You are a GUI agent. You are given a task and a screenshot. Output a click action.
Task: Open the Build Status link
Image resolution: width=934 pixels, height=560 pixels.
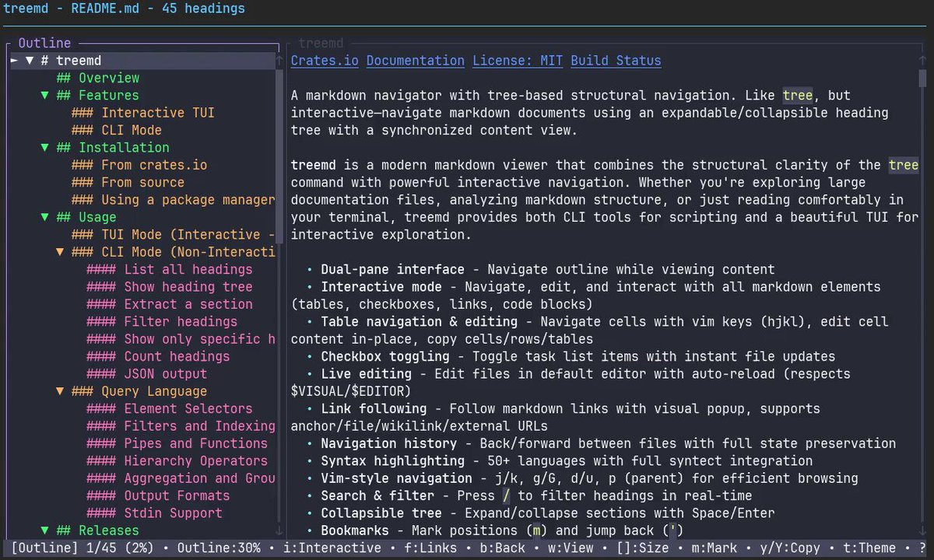616,61
